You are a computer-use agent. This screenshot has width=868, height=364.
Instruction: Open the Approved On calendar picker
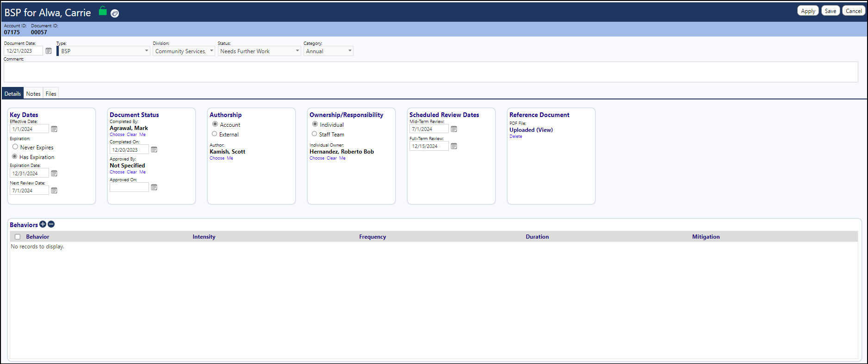pos(154,187)
